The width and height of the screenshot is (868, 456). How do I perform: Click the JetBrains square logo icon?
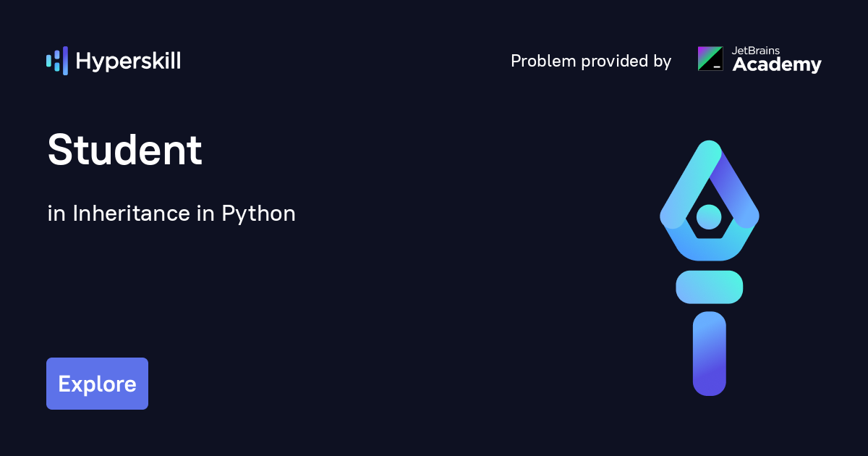pos(710,59)
